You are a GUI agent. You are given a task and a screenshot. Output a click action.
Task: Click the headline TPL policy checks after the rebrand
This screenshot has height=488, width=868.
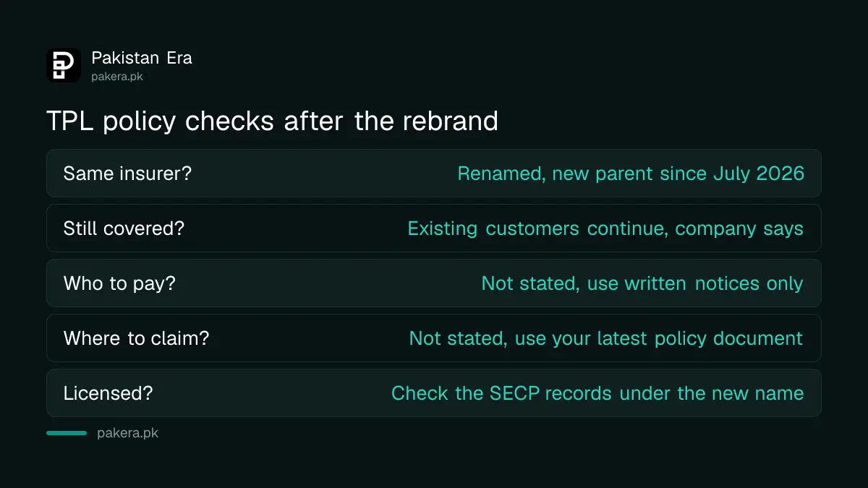(x=272, y=120)
